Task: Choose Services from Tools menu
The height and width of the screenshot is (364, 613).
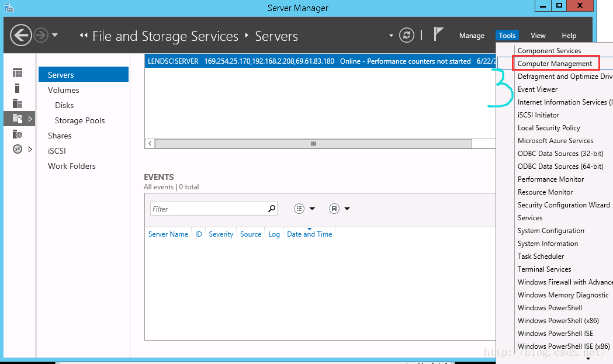Action: 530,218
